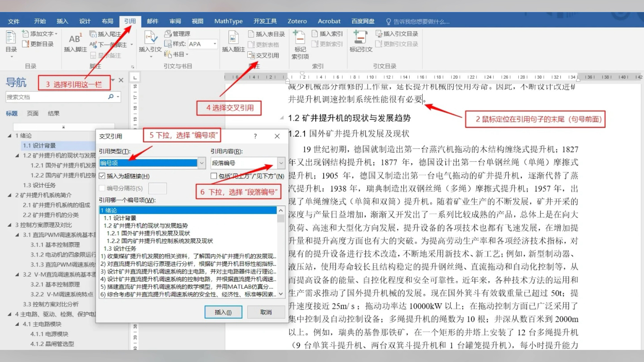644x362 pixels.
Task: Click 插入表目录 in captions group
Action: (266, 34)
